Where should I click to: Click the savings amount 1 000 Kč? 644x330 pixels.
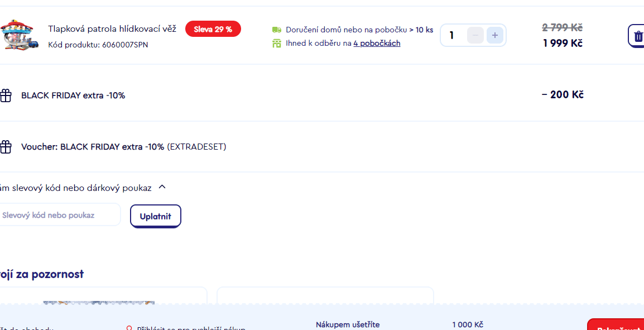468,324
